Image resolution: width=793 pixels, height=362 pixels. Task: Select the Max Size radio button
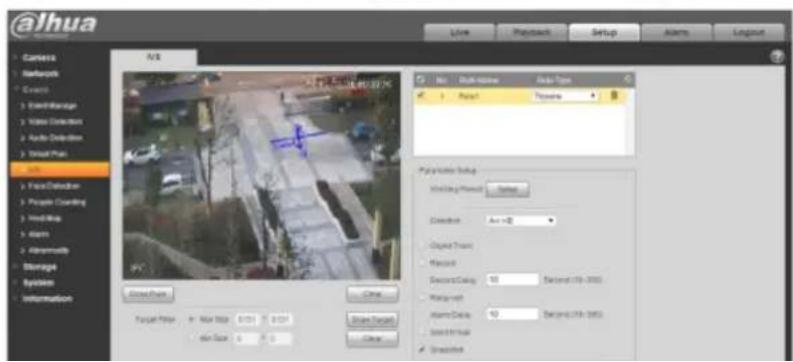(x=192, y=320)
